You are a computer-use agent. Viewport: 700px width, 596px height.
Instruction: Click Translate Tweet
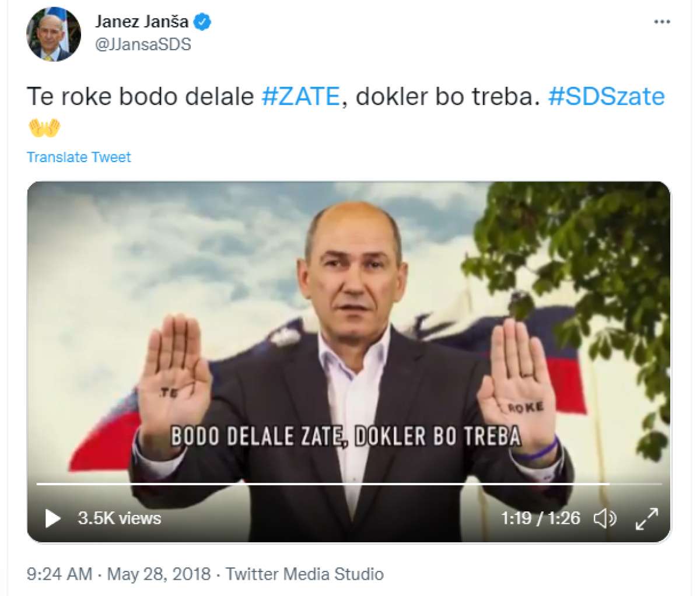(79, 157)
